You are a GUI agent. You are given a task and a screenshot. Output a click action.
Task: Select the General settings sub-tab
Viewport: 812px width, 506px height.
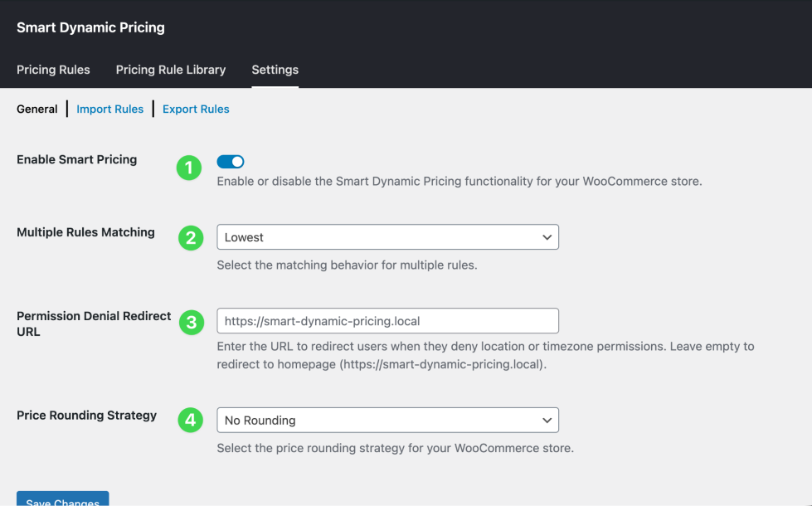[37, 109]
